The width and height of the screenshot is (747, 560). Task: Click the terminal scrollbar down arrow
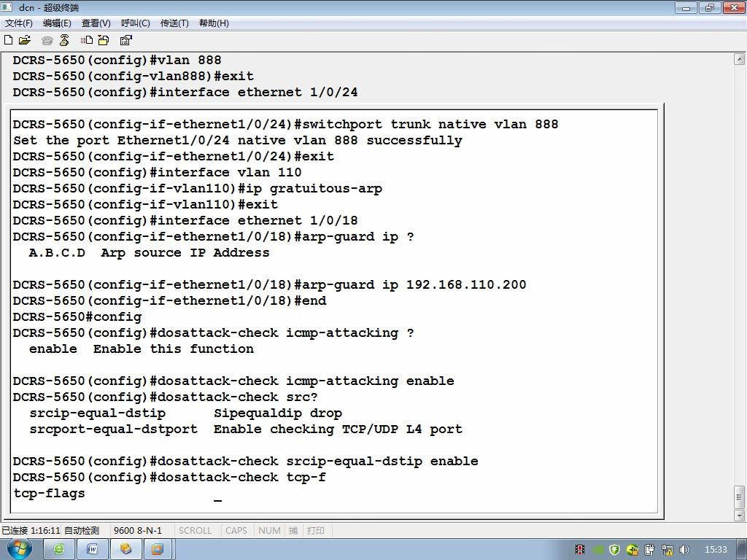739,516
